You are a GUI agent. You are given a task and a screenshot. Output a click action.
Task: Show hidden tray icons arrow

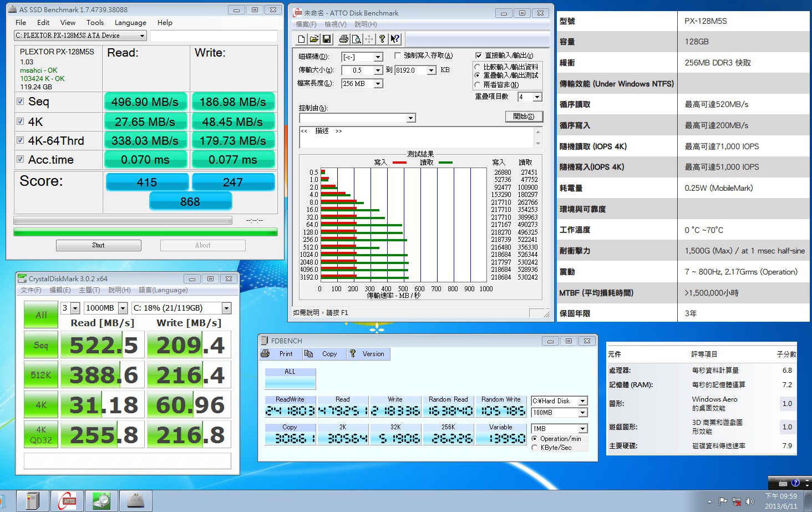(709, 501)
